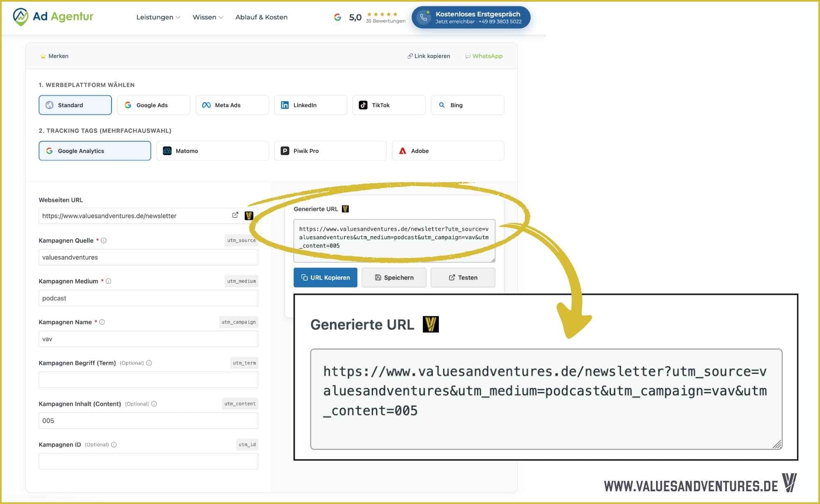Image resolution: width=820 pixels, height=504 pixels.
Task: Click the URL Kopieren button
Action: 326,278
